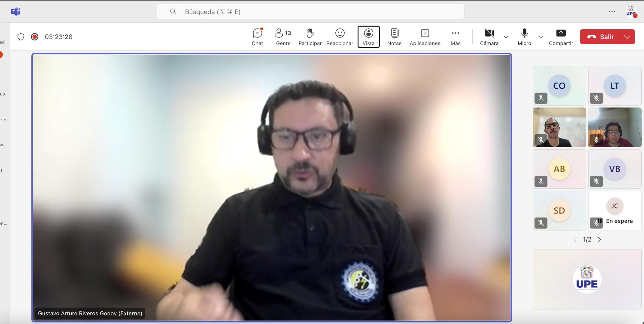Open Aplicaciones add apps icon

pyautogui.click(x=425, y=37)
